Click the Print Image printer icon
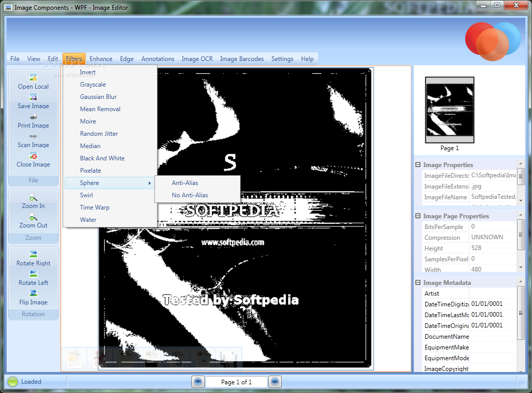 click(33, 117)
